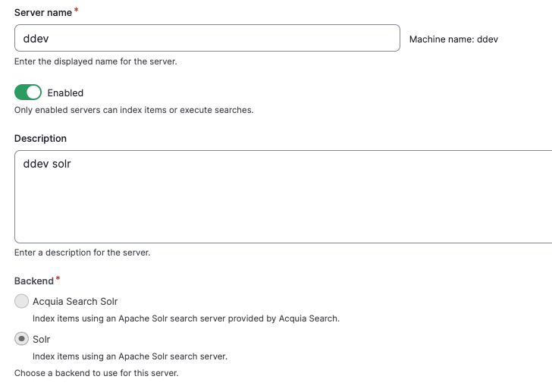Click the "Description" field label
Screen dimensions: 552x392
point(40,139)
